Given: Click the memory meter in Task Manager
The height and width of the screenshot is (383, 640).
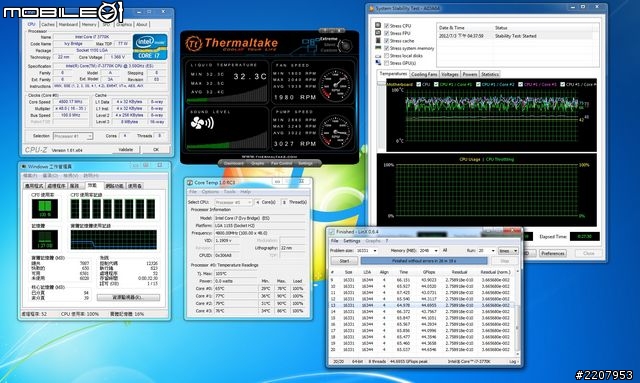Looking at the screenshot, I should (x=45, y=240).
